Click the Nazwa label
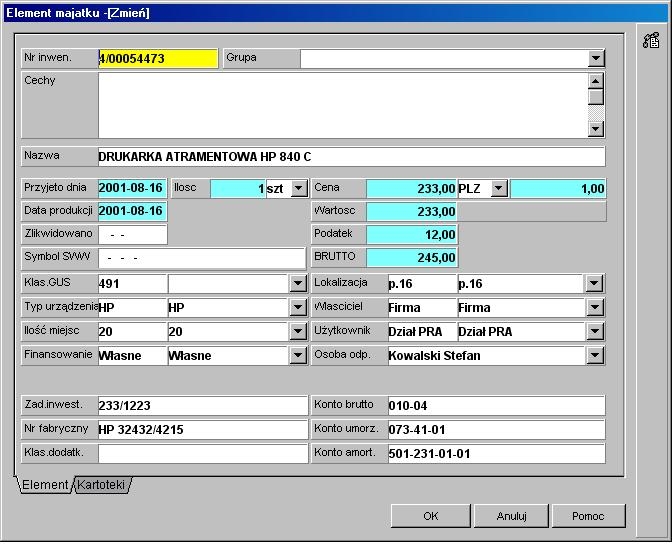The height and width of the screenshot is (547, 672). [42, 155]
